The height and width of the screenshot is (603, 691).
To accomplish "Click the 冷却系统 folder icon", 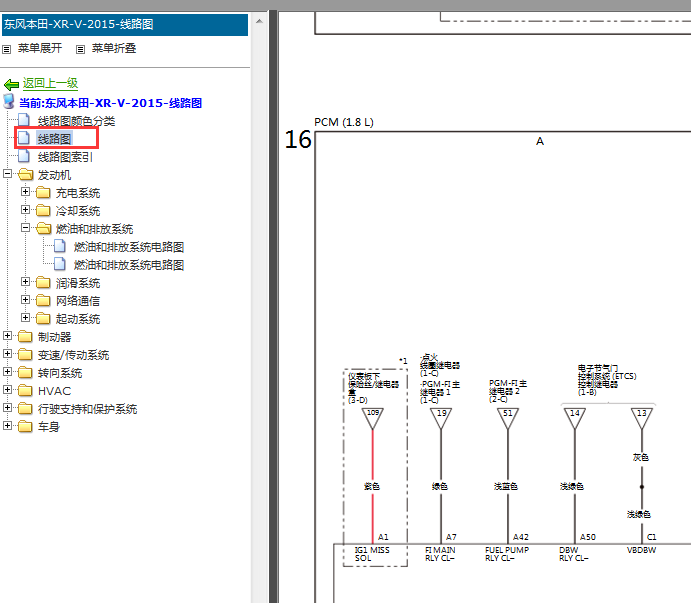I will click(x=43, y=211).
